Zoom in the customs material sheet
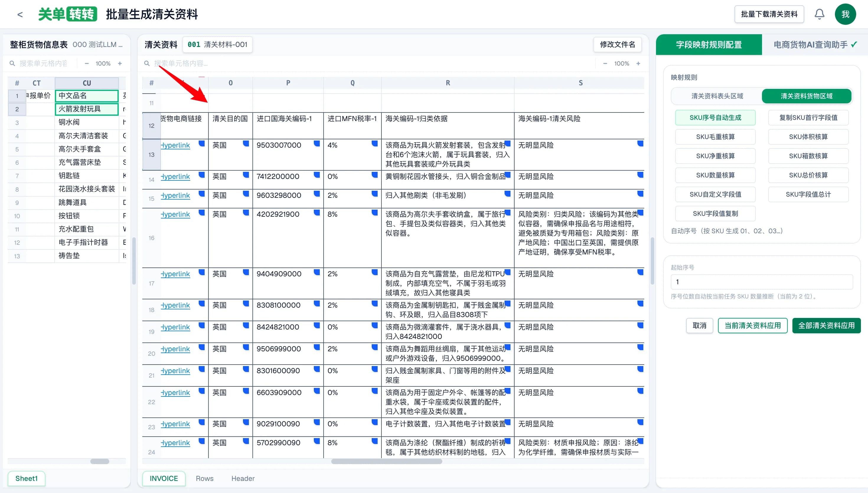 pos(638,63)
